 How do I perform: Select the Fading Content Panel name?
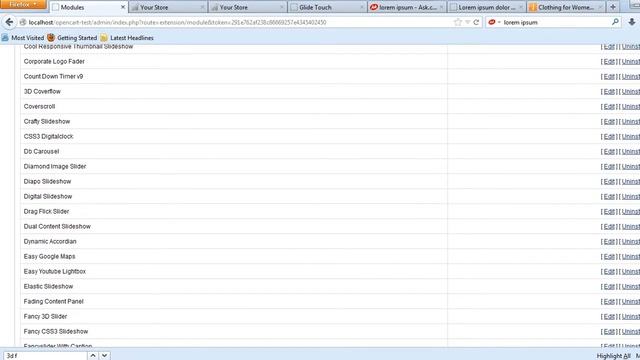pos(53,302)
